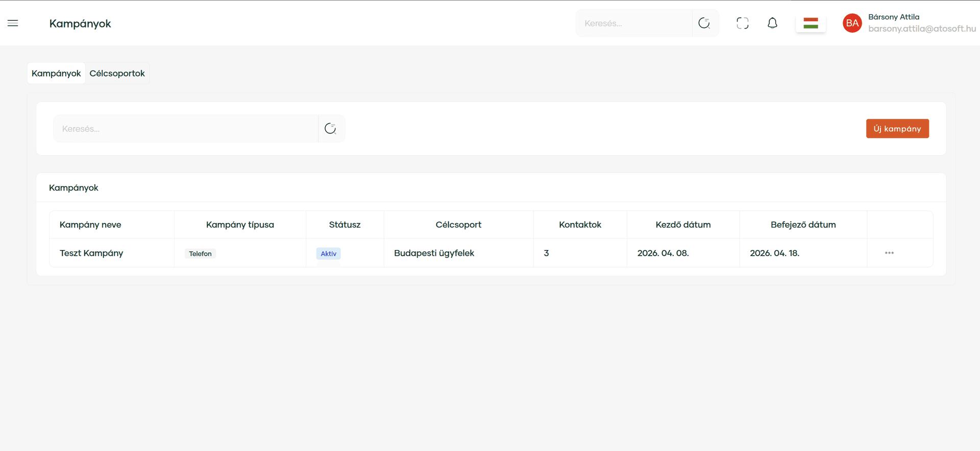980x451 pixels.
Task: Click the Telefon campaign type badge
Action: tap(200, 254)
